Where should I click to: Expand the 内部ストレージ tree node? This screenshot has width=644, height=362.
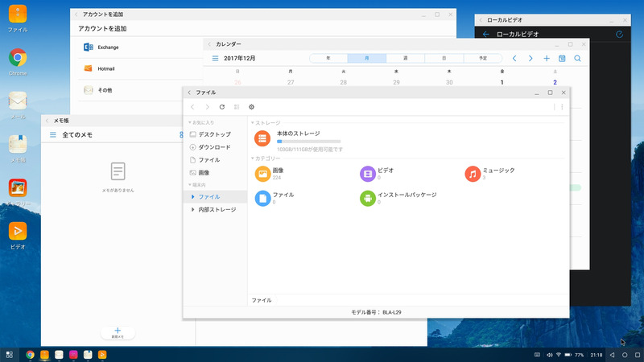pyautogui.click(x=193, y=210)
